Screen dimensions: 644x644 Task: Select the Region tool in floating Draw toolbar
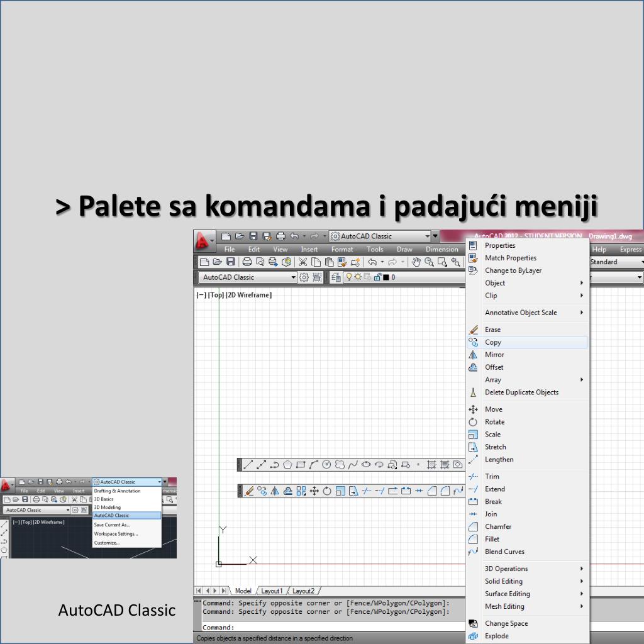[x=458, y=465]
